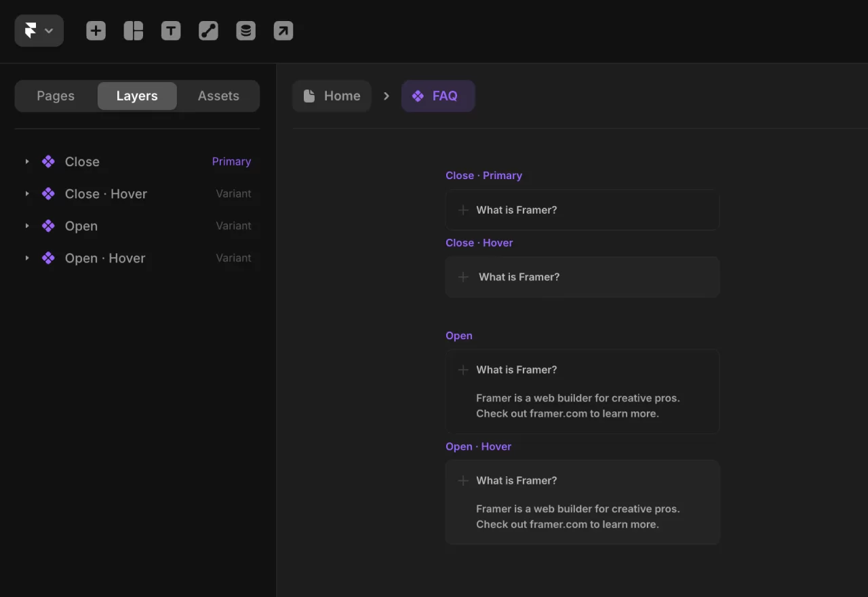Viewport: 868px width, 597px height.
Task: Click the arrow actions icon in toolbar
Action: coord(283,31)
